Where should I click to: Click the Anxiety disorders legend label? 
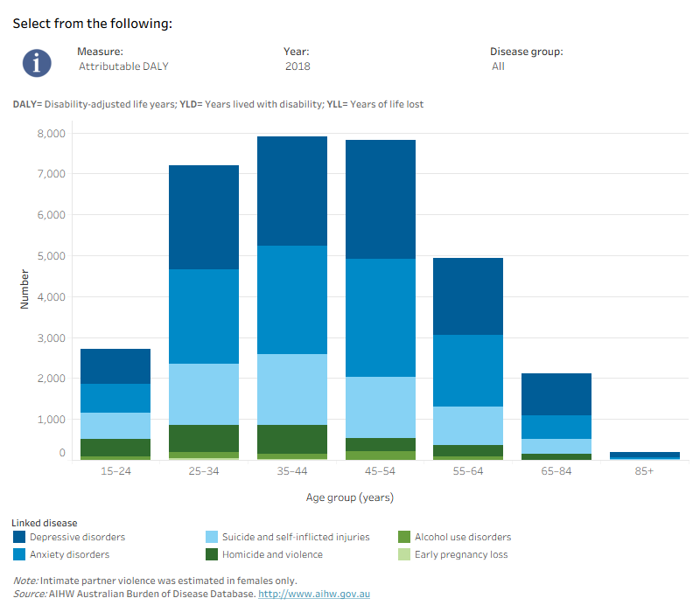click(70, 554)
